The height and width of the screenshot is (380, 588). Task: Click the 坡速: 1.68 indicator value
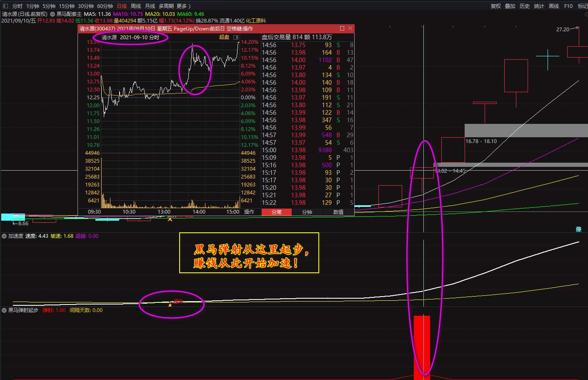[62, 236]
